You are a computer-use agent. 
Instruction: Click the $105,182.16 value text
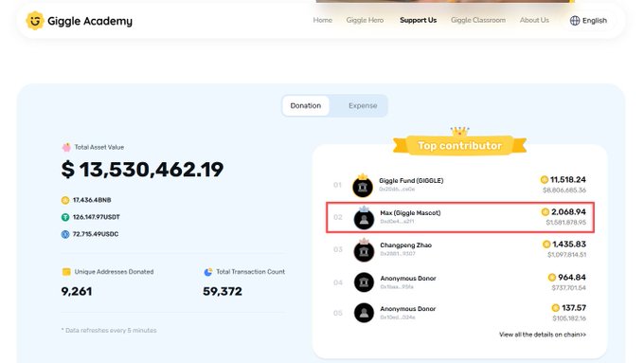click(x=569, y=318)
